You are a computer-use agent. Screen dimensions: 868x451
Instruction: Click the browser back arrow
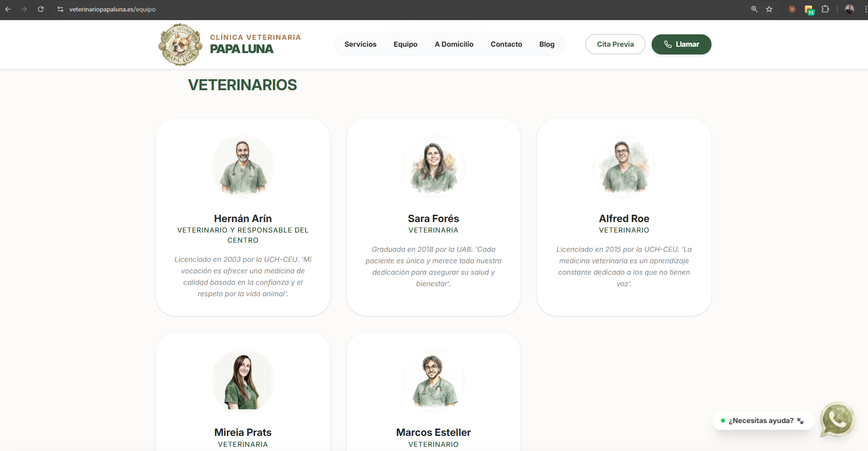point(8,9)
